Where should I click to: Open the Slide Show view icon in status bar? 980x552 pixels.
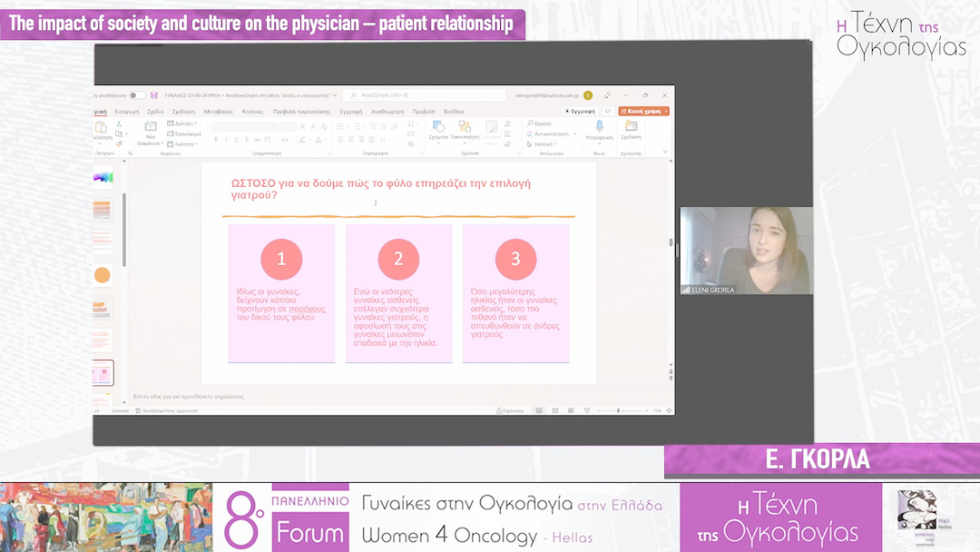[587, 409]
